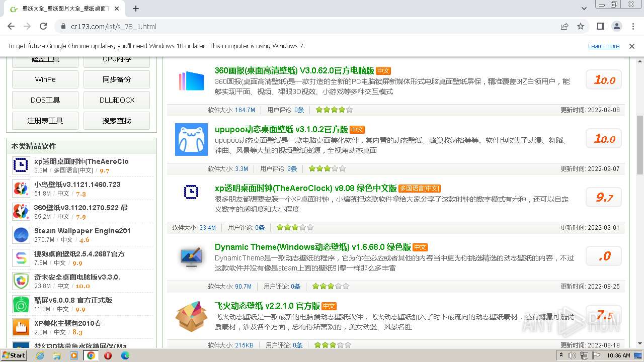Dismiss the Chrome update notice
This screenshot has width=644, height=362.
coord(632,46)
